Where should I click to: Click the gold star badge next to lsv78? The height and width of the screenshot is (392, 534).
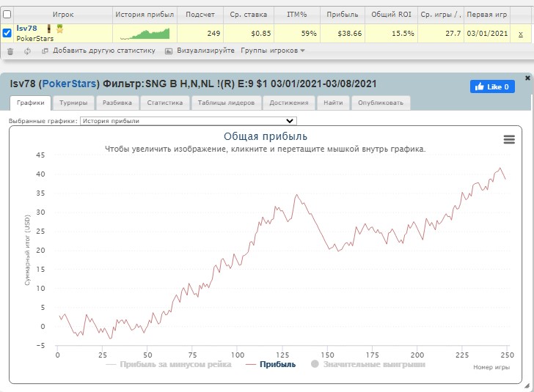coord(60,29)
